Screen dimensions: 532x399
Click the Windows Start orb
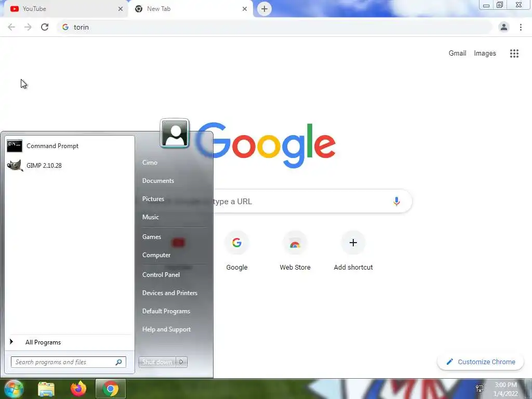14,389
